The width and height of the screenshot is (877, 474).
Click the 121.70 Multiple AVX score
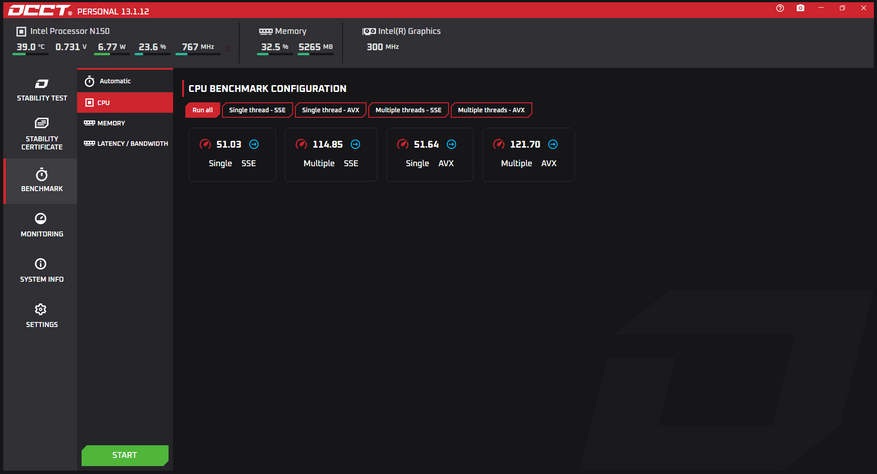525,144
